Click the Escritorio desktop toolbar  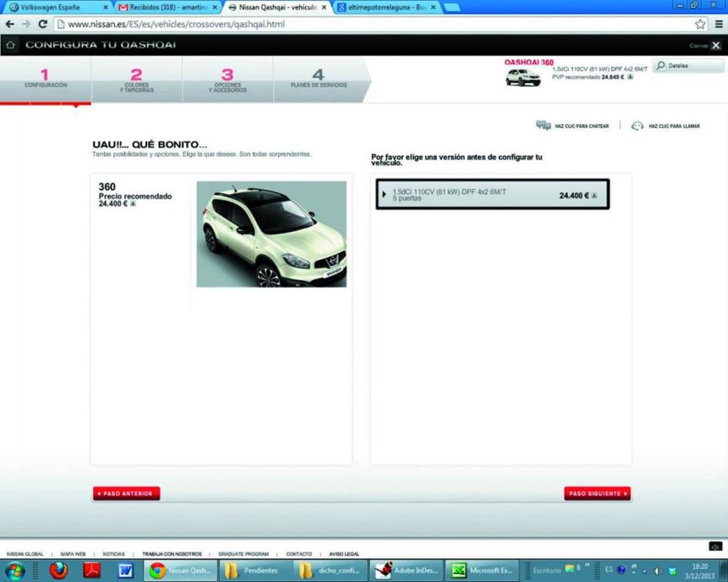(547, 570)
